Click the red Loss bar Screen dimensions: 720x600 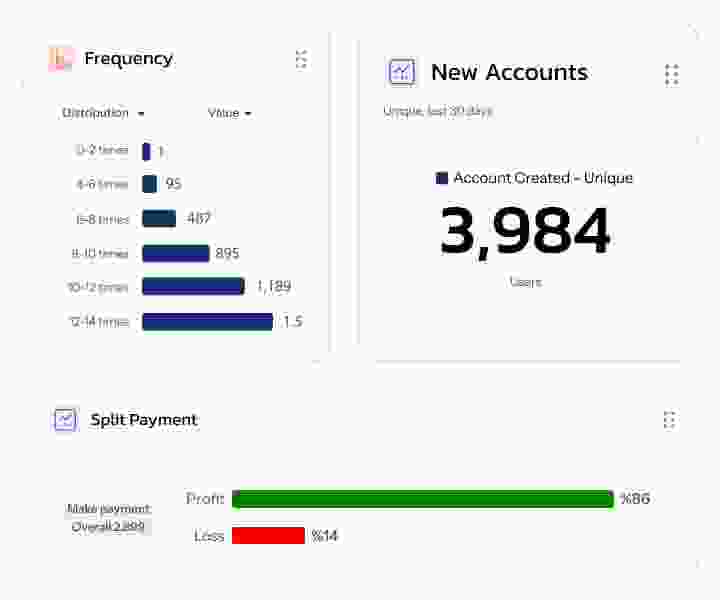pyautogui.click(x=268, y=536)
